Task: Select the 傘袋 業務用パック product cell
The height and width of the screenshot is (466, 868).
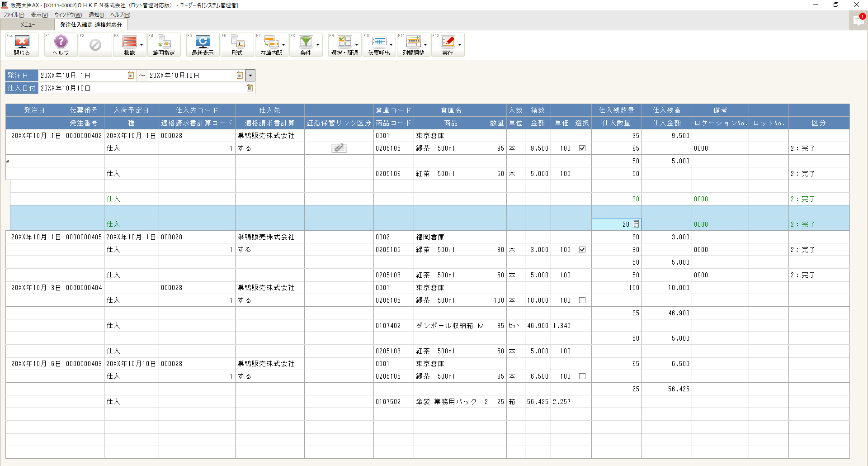Action: point(451,401)
